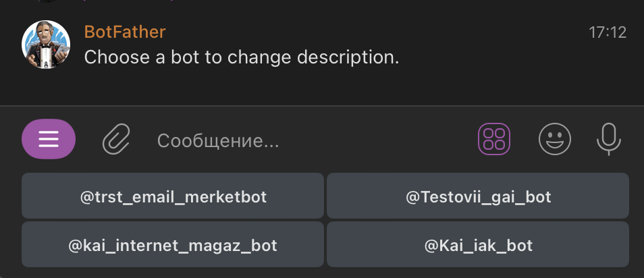Viewport: 644px width, 278px height.
Task: Click the microphone voice message icon
Action: (x=608, y=139)
